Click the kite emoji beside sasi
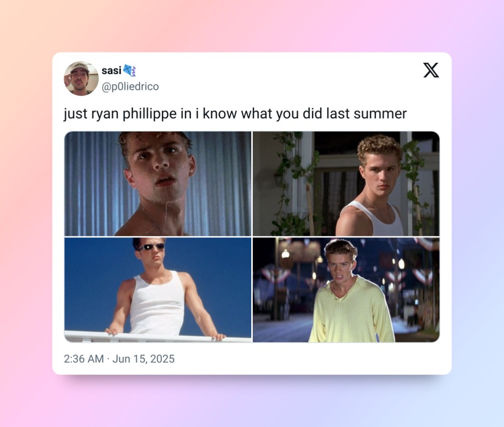This screenshot has width=504, height=427. [x=130, y=71]
